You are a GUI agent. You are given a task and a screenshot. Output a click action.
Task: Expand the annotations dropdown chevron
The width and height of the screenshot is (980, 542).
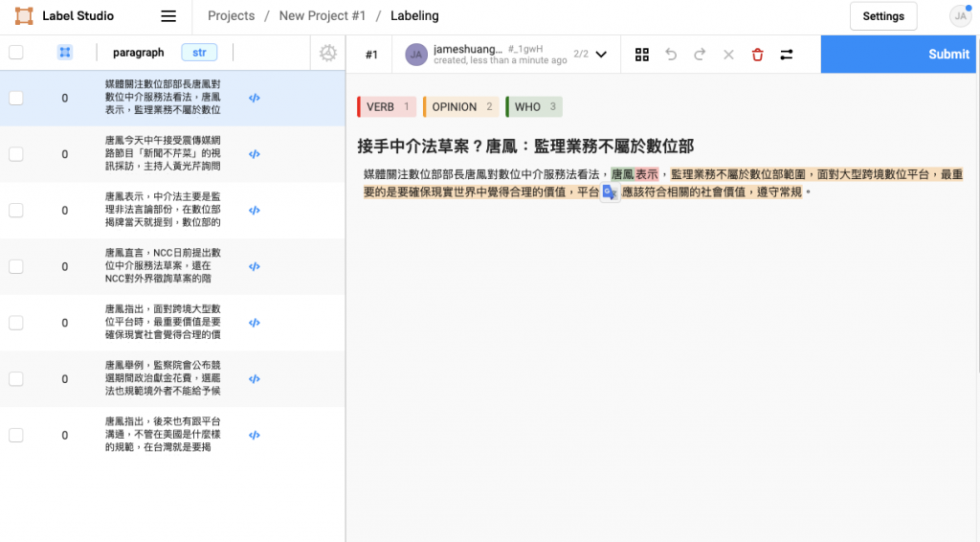coord(601,55)
